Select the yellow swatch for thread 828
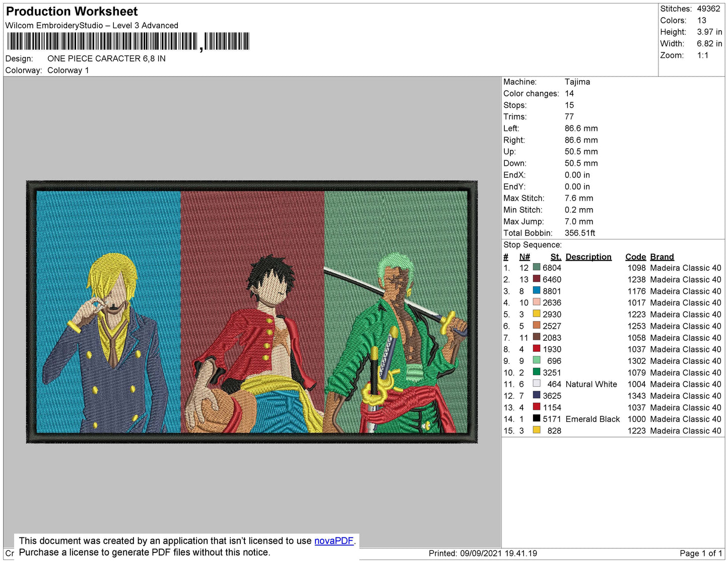Image resolution: width=728 pixels, height=563 pixels. click(x=537, y=430)
